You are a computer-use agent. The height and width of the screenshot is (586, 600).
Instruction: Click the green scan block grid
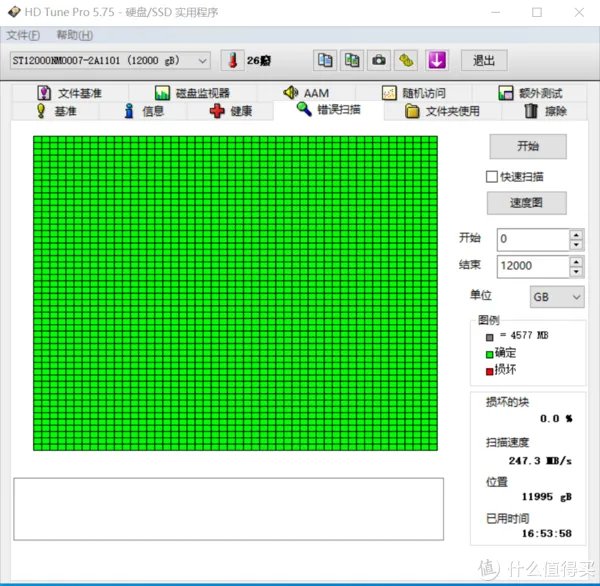[x=235, y=293]
